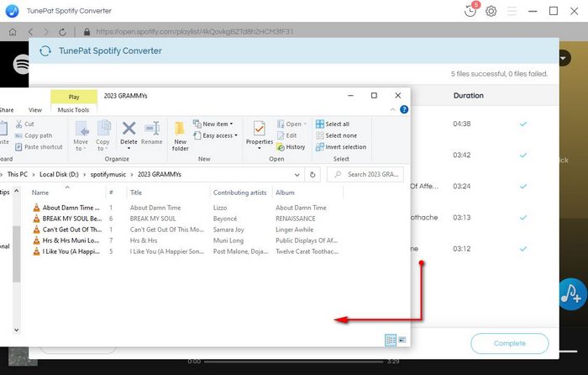Image resolution: width=588 pixels, height=375 pixels.
Task: Open TunePat hamburger menu icon
Action: (x=512, y=11)
